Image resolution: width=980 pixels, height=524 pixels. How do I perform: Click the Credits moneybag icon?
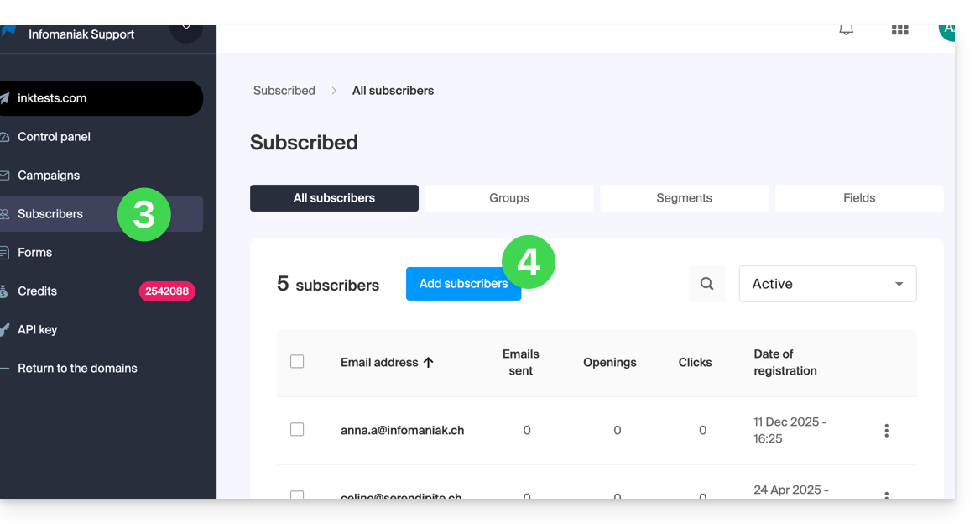[x=4, y=291]
